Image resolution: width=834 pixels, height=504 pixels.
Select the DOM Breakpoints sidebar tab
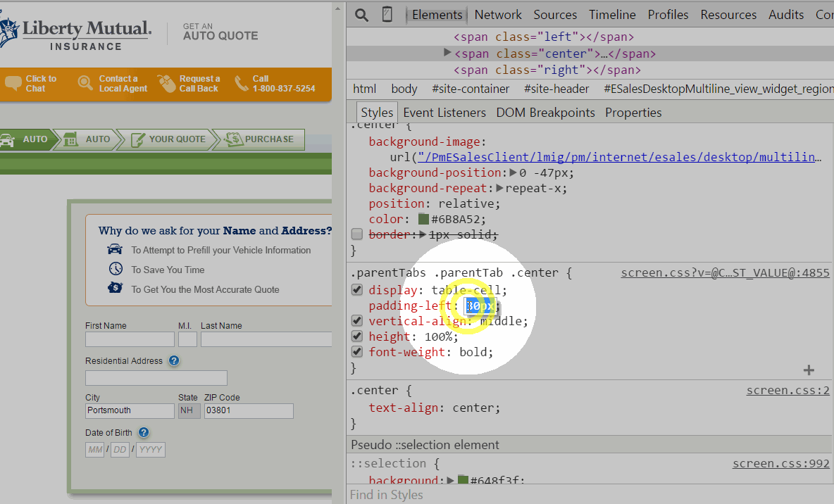[x=545, y=113]
